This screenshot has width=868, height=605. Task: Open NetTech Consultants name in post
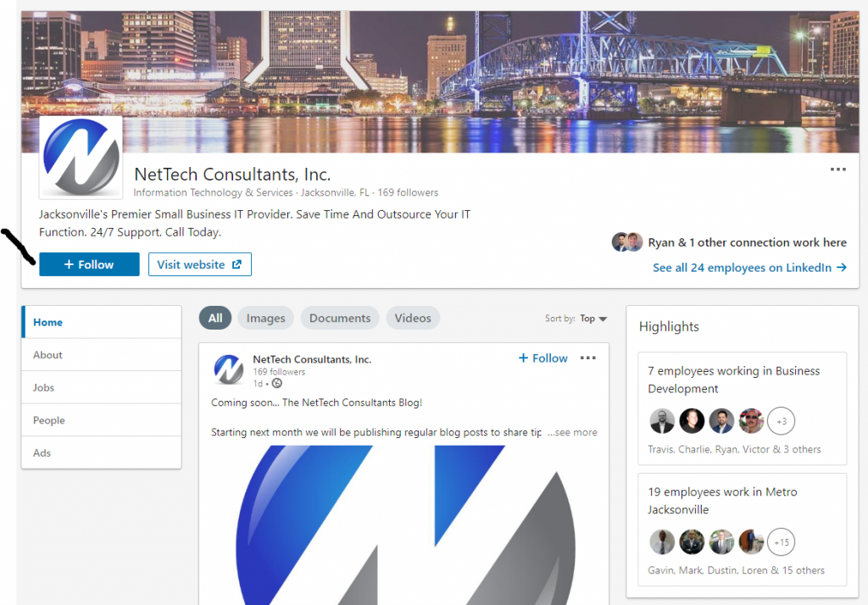(312, 359)
